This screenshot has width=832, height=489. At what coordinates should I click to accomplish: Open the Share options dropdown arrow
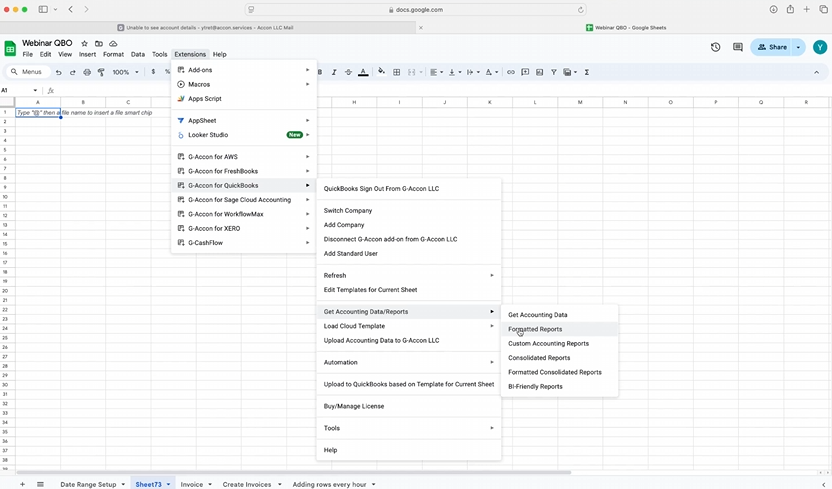pyautogui.click(x=798, y=47)
